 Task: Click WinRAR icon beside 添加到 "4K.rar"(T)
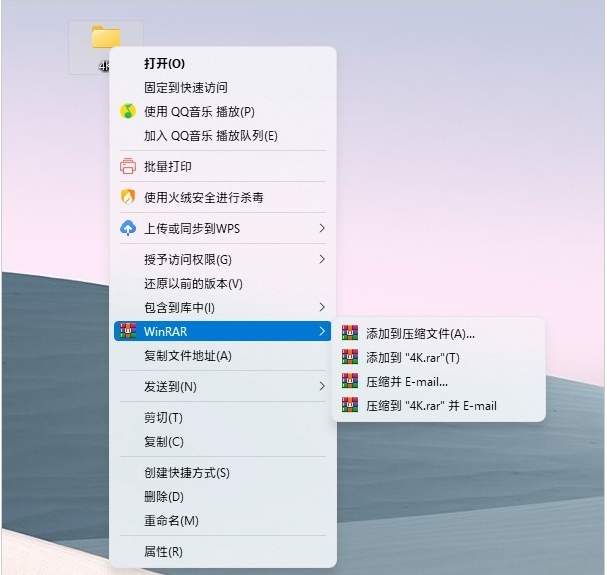[350, 357]
